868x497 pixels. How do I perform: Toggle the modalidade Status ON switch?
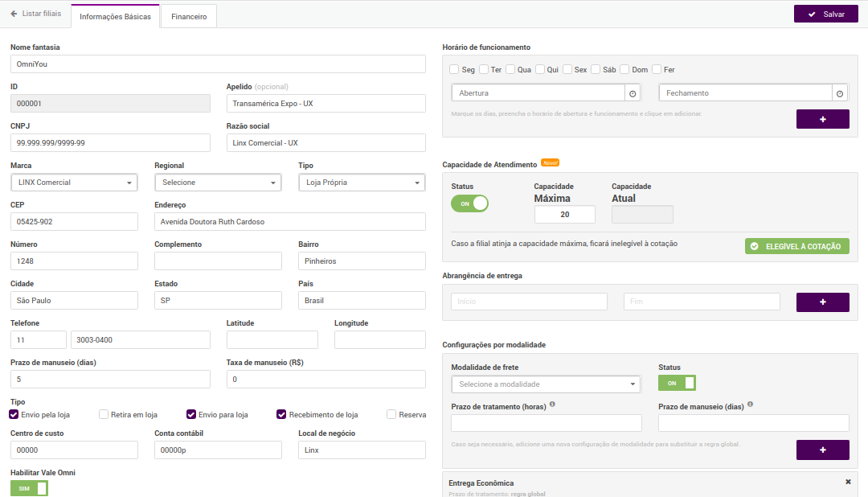point(677,383)
